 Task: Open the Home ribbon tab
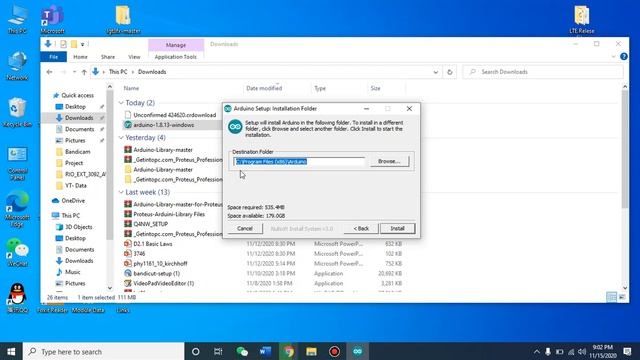tap(80, 57)
